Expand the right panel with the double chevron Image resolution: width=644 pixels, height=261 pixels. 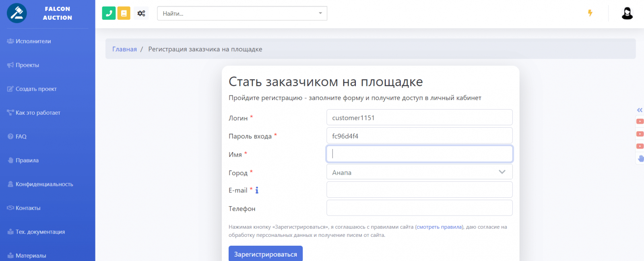click(640, 110)
